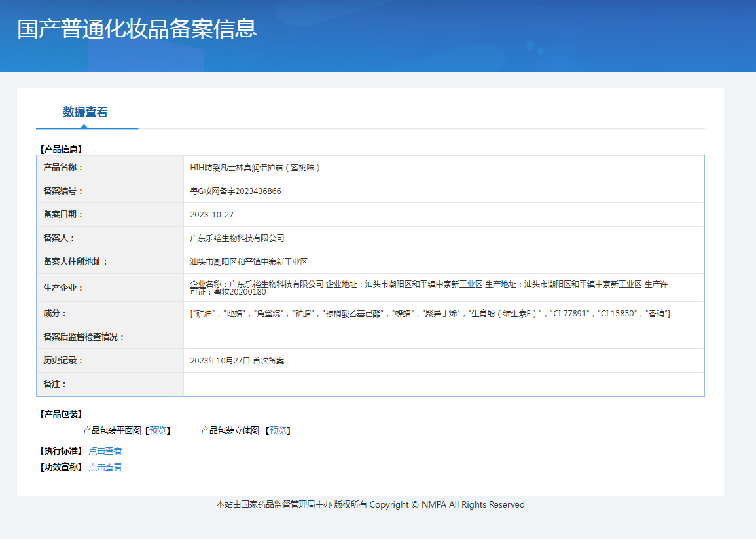
Task: Click 点击查看 next to 执行标准
Action: [x=105, y=451]
